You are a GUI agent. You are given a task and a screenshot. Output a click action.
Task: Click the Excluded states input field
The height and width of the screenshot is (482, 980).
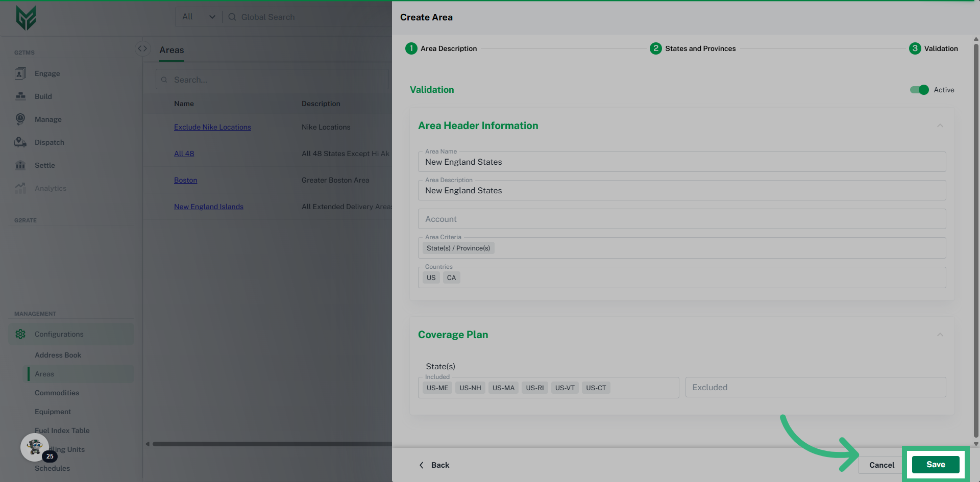coord(815,388)
